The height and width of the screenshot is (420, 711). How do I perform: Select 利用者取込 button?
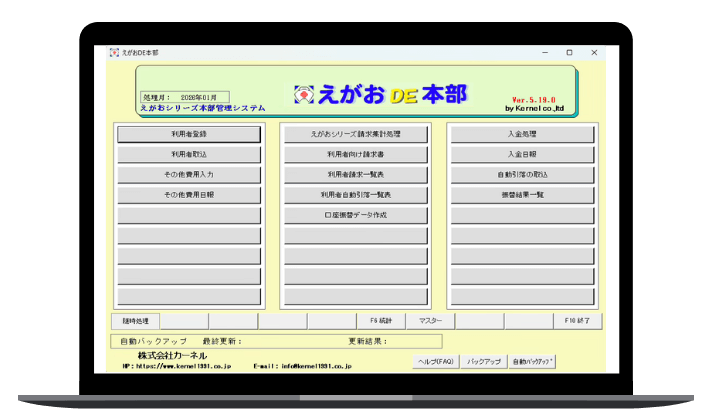[x=189, y=155]
